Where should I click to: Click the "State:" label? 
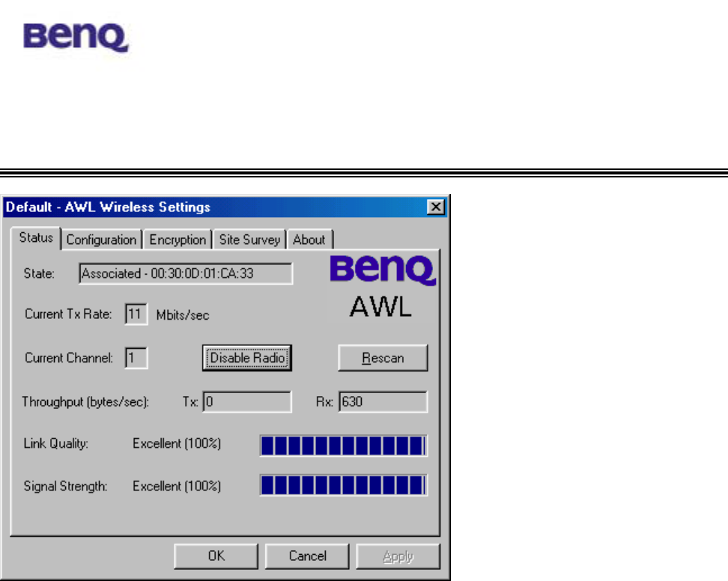(39, 273)
